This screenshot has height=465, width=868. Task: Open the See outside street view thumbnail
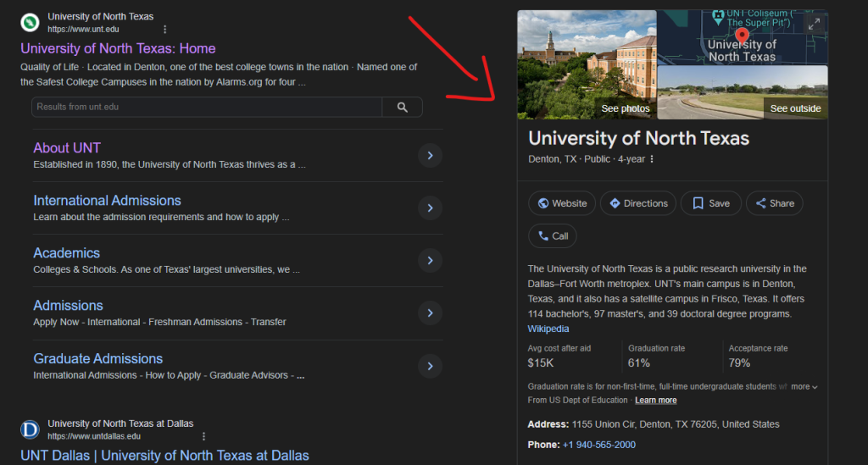click(743, 92)
